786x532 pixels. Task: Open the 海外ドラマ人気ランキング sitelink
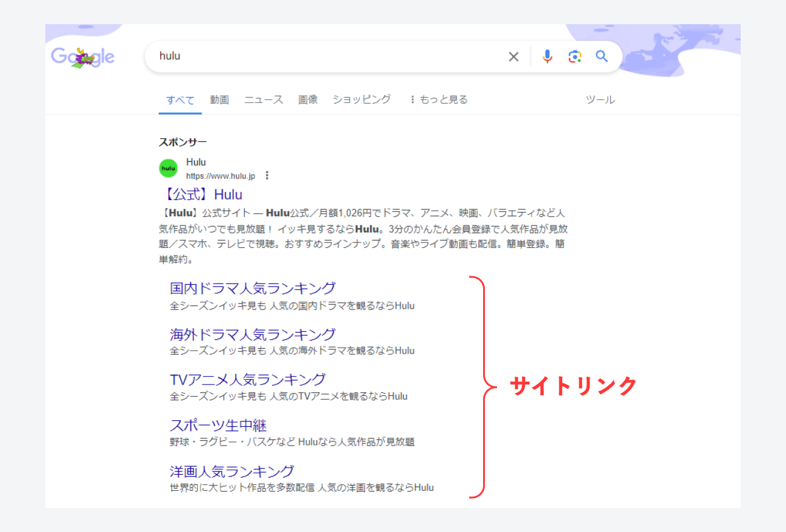(x=253, y=334)
